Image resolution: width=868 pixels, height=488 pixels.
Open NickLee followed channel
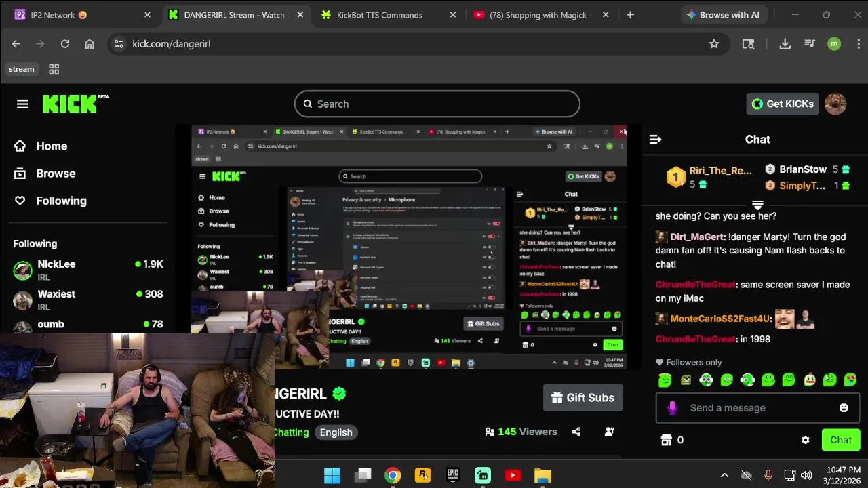[x=88, y=270]
